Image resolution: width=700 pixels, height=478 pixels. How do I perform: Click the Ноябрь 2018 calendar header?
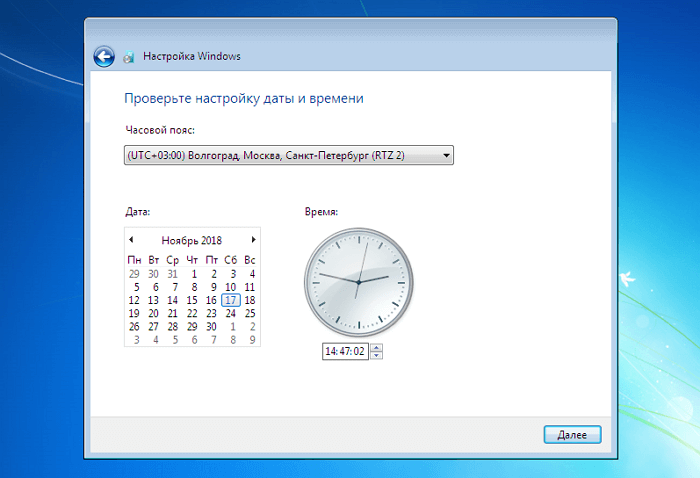(x=191, y=240)
